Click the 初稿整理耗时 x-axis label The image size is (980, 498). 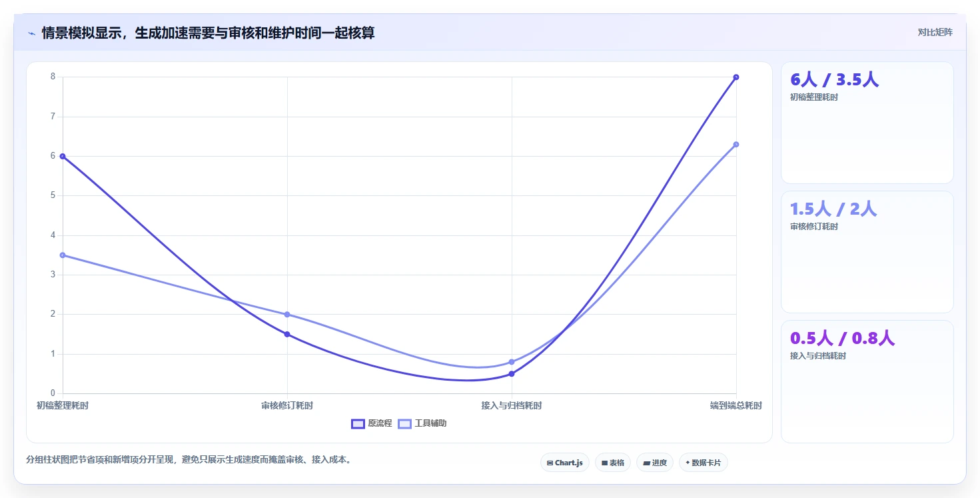63,405
